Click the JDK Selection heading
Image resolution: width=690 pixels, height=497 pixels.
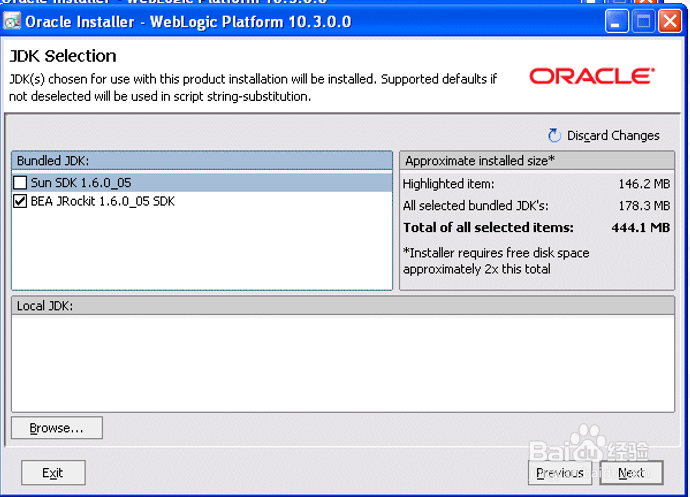click(x=63, y=56)
